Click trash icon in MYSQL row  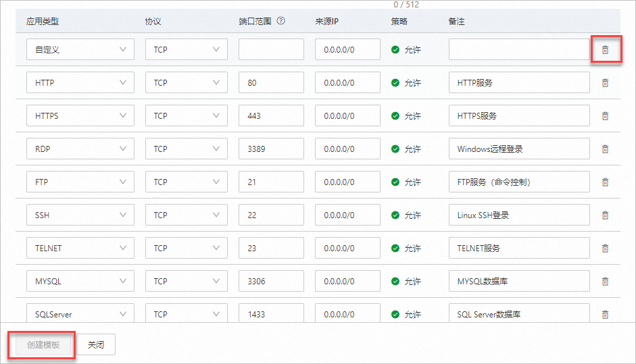coord(605,282)
